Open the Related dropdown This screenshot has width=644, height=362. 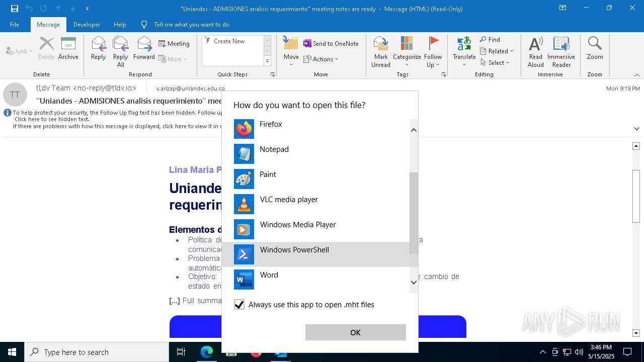point(497,51)
